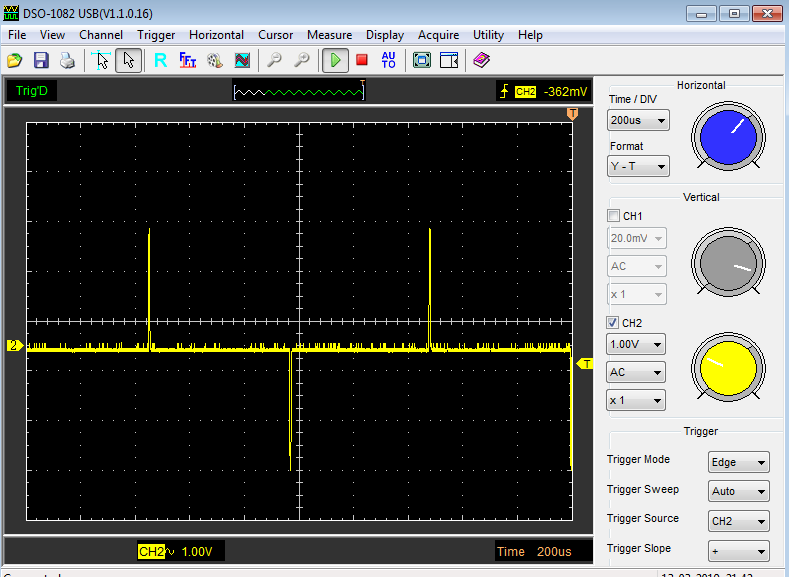The height and width of the screenshot is (577, 789).
Task: Toggle the side control panel icon
Action: click(x=449, y=60)
